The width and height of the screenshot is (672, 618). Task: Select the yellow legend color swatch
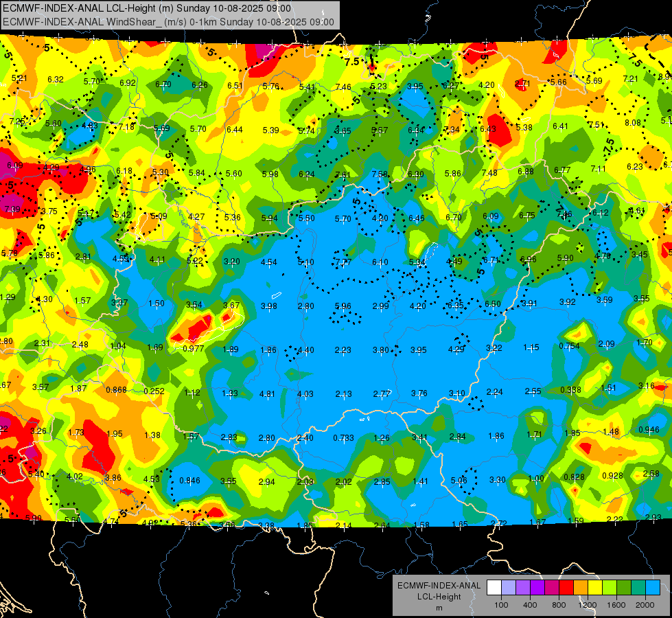tap(595, 588)
